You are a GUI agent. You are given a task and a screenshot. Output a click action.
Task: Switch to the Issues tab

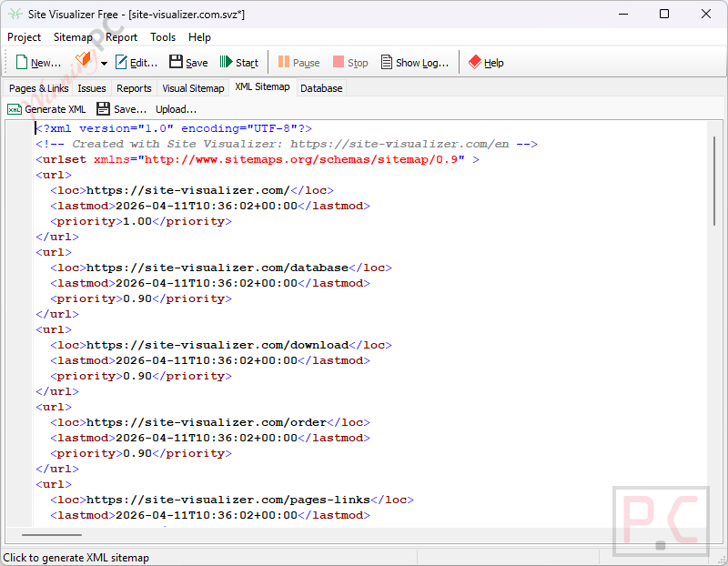(92, 88)
